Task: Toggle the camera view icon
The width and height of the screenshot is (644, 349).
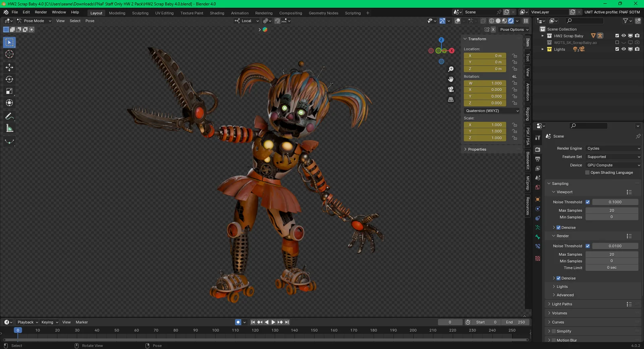Action: point(451,89)
